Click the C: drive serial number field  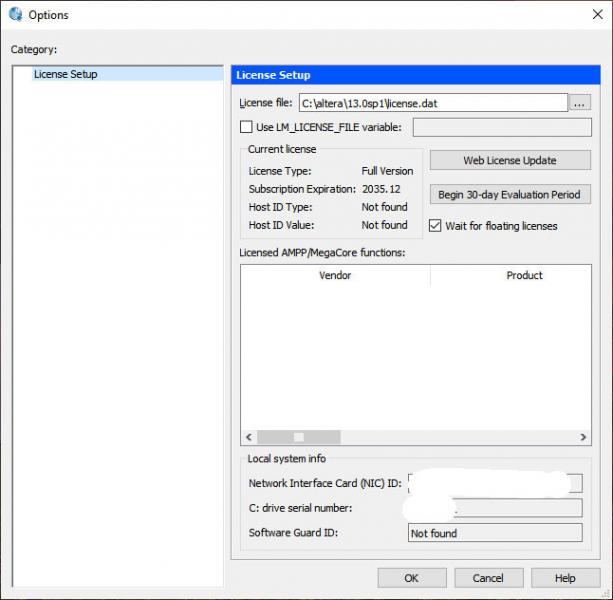[x=494, y=508]
